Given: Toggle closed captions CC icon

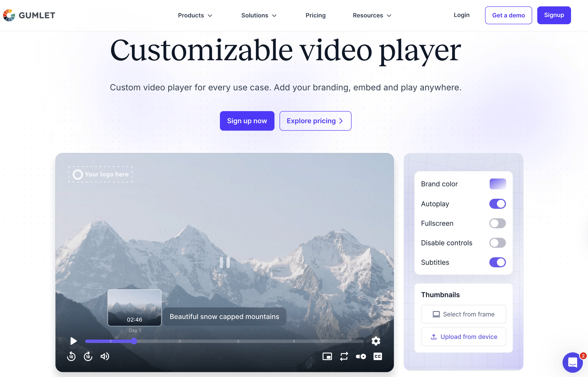Looking at the screenshot, I should pyautogui.click(x=378, y=356).
